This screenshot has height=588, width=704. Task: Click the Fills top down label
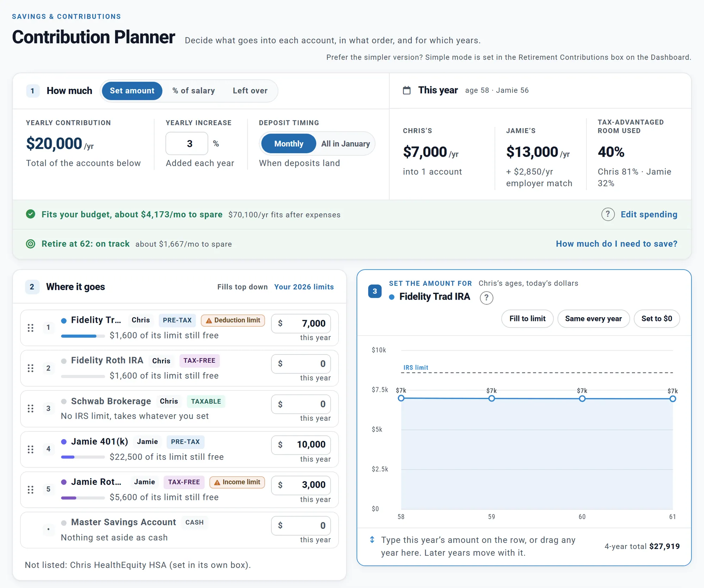pyautogui.click(x=242, y=287)
